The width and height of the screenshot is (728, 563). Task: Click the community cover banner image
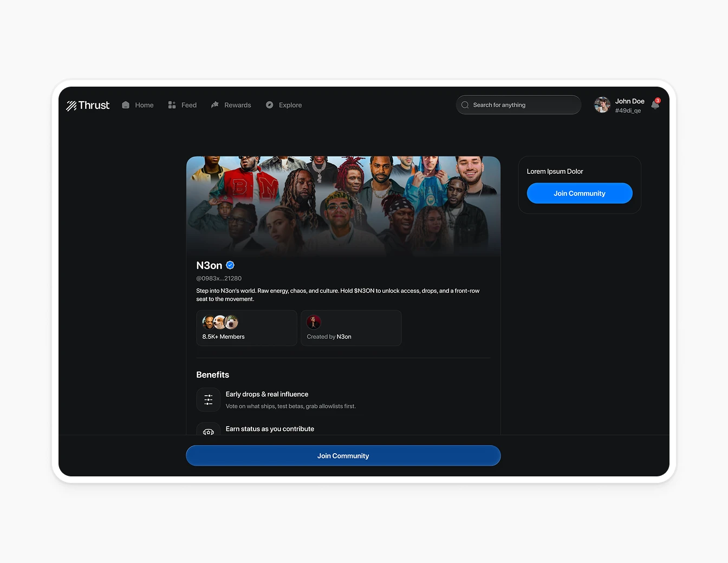tap(343, 206)
